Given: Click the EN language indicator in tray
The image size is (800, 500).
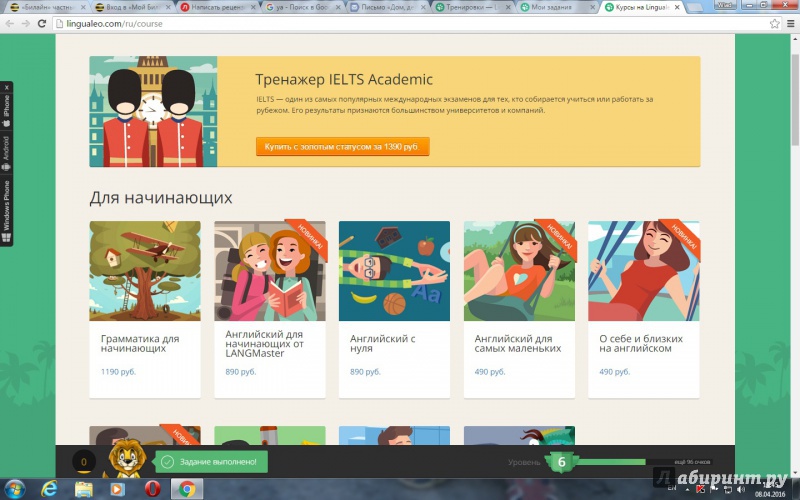Looking at the screenshot, I should tap(672, 489).
